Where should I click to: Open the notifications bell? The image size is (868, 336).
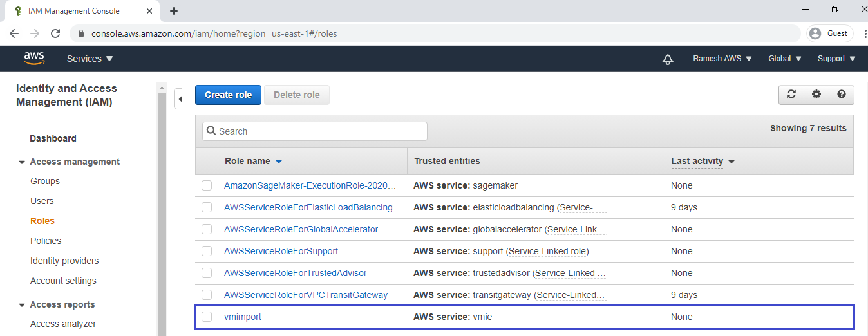point(668,59)
